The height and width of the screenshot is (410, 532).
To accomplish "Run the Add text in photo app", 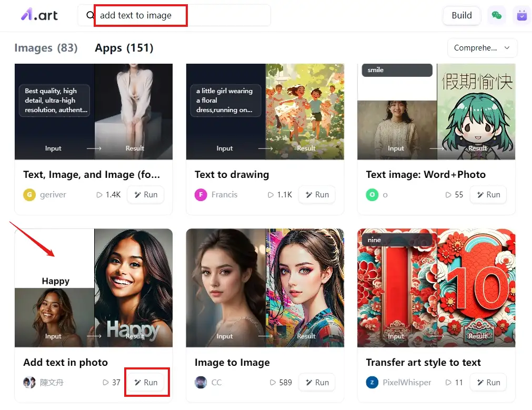I will click(x=146, y=383).
